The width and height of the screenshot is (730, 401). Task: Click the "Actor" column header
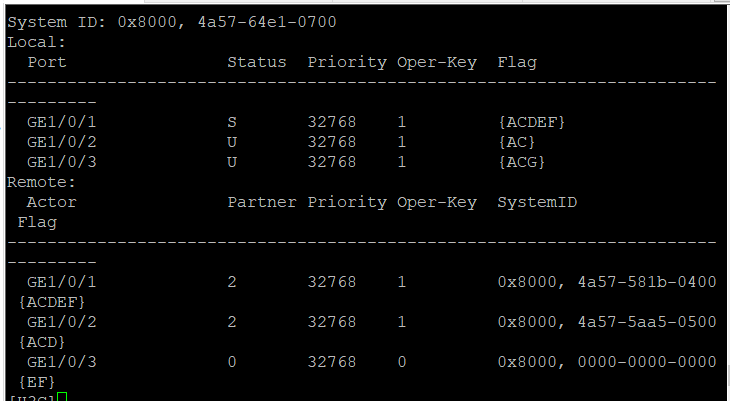click(51, 202)
